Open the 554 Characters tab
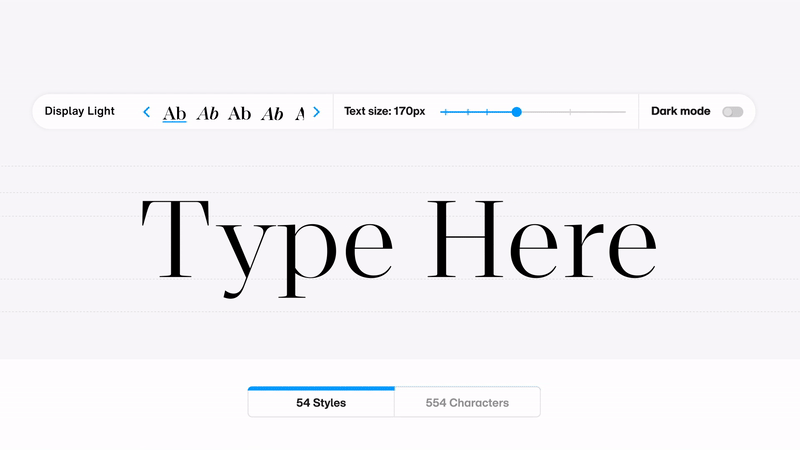This screenshot has height=450, width=800. point(467,403)
